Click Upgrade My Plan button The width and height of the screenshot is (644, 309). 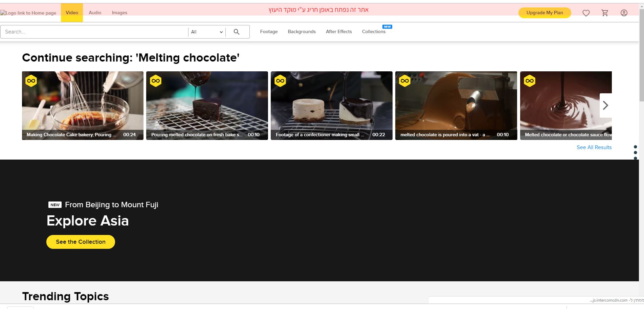click(x=545, y=13)
